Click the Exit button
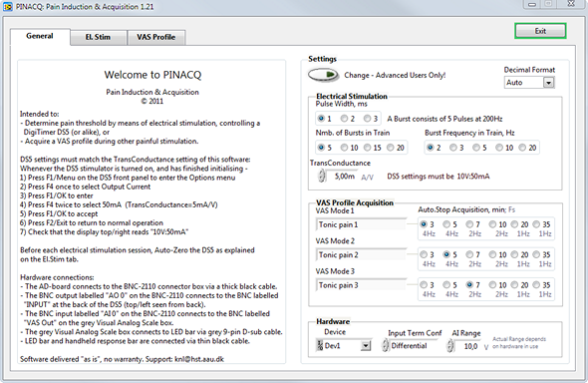 point(540,31)
